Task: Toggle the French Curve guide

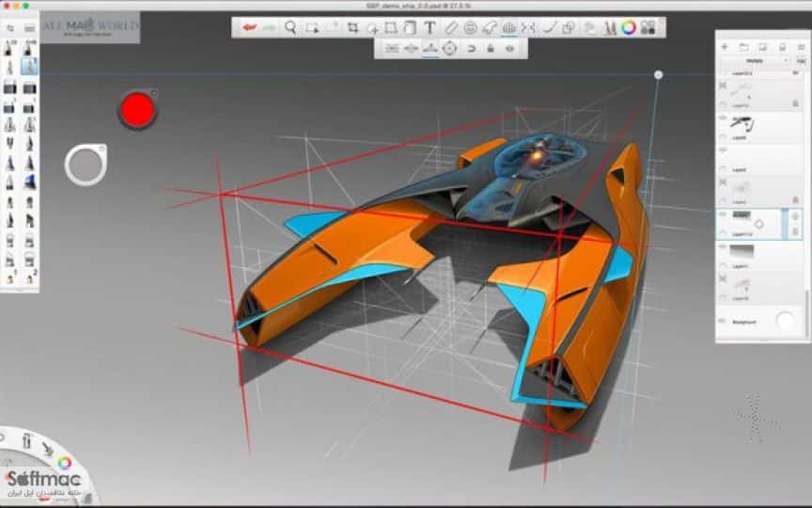Action: [x=490, y=28]
